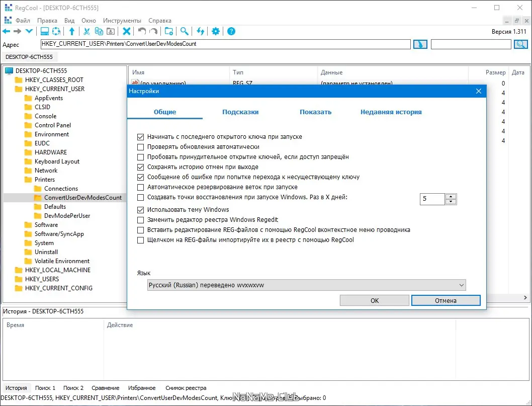Viewport: 532px width, 406px height.
Task: Switch to the Недавняя история tab
Action: [391, 112]
